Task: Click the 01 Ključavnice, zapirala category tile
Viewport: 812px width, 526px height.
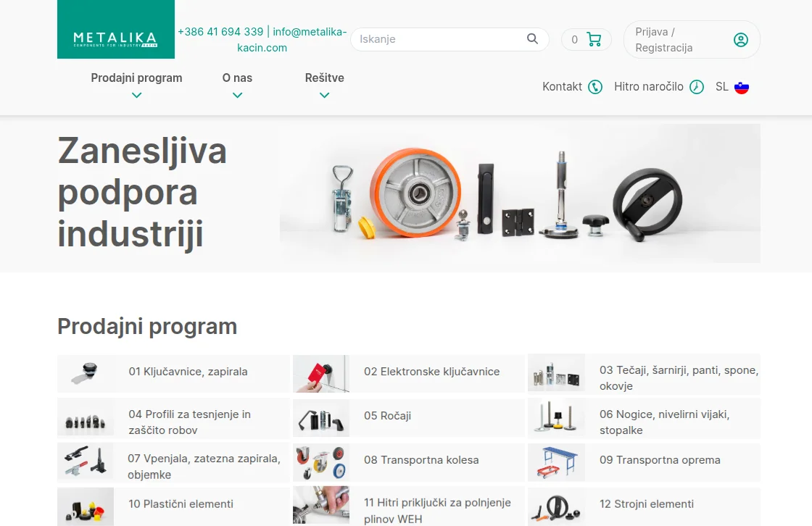Action: [173, 372]
